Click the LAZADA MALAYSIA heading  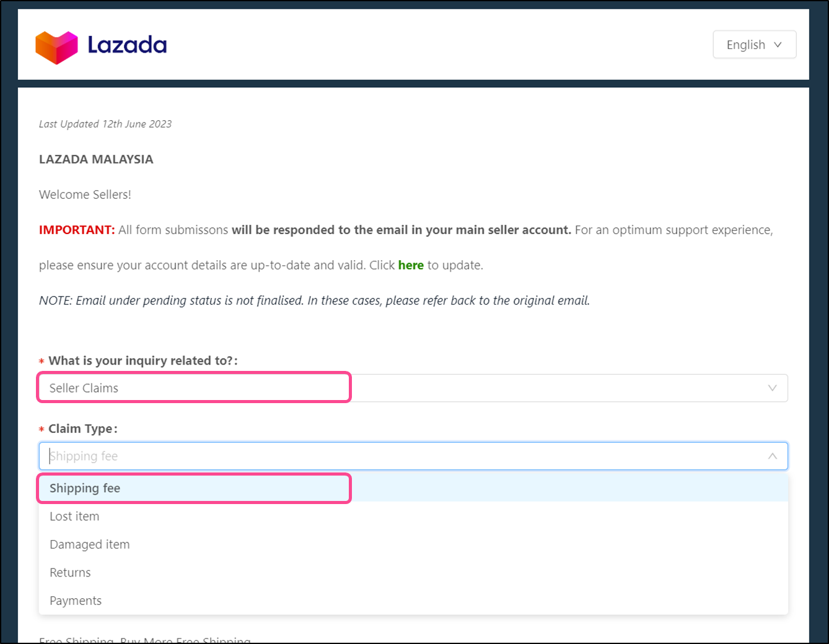tap(96, 159)
